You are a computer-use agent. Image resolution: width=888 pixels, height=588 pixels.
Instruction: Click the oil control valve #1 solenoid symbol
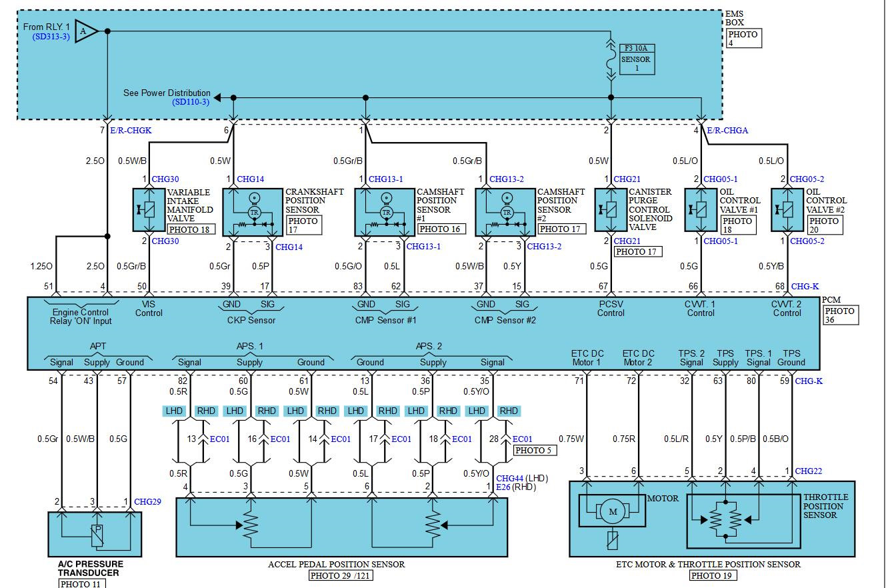[x=701, y=210]
